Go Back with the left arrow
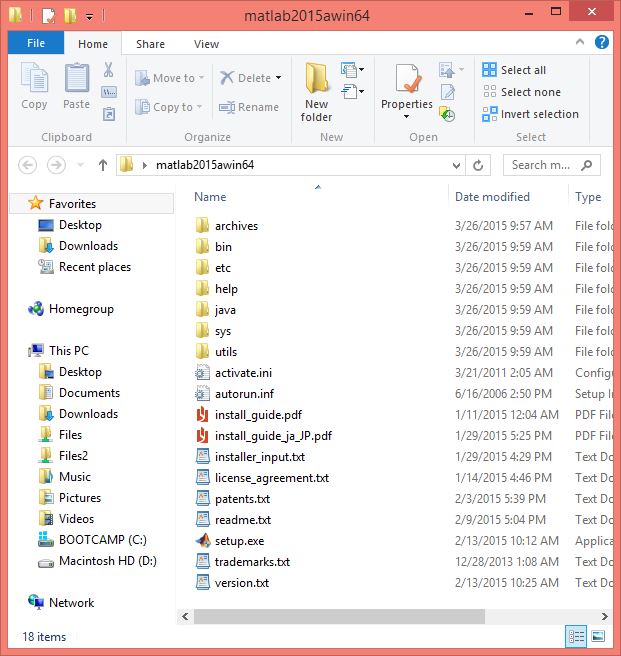Viewport: 621px width, 656px height. [28, 165]
